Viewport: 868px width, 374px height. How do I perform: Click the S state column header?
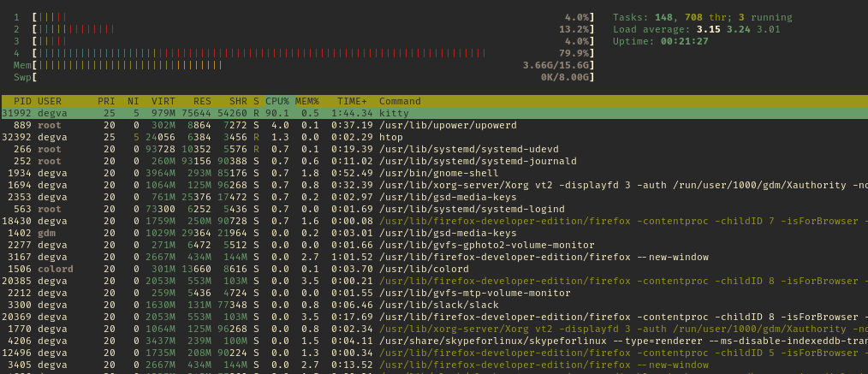point(256,101)
